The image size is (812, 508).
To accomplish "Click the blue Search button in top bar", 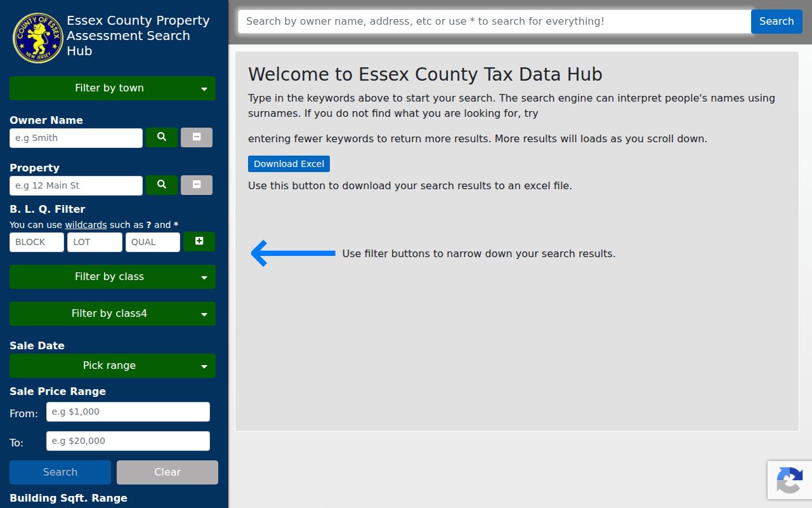I will pyautogui.click(x=776, y=22).
